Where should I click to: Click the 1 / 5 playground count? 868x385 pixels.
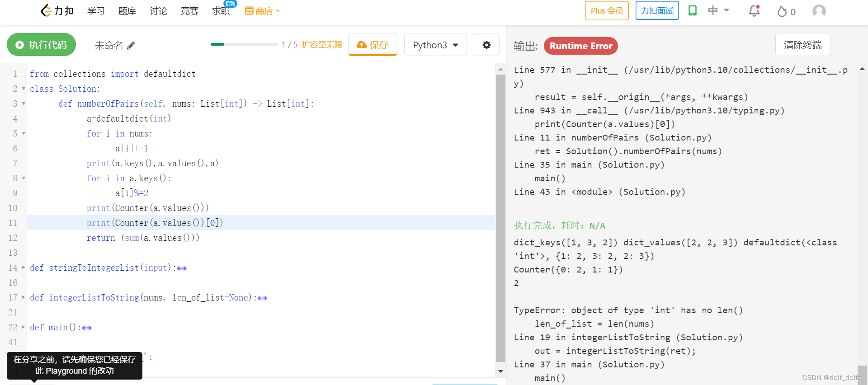289,45
